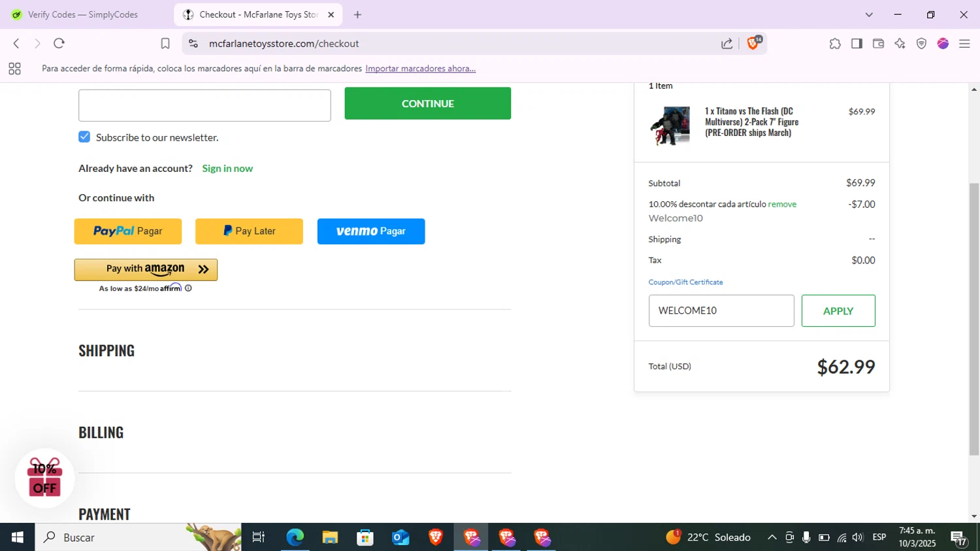Open Task View in taskbar
980x551 pixels.
(259, 537)
